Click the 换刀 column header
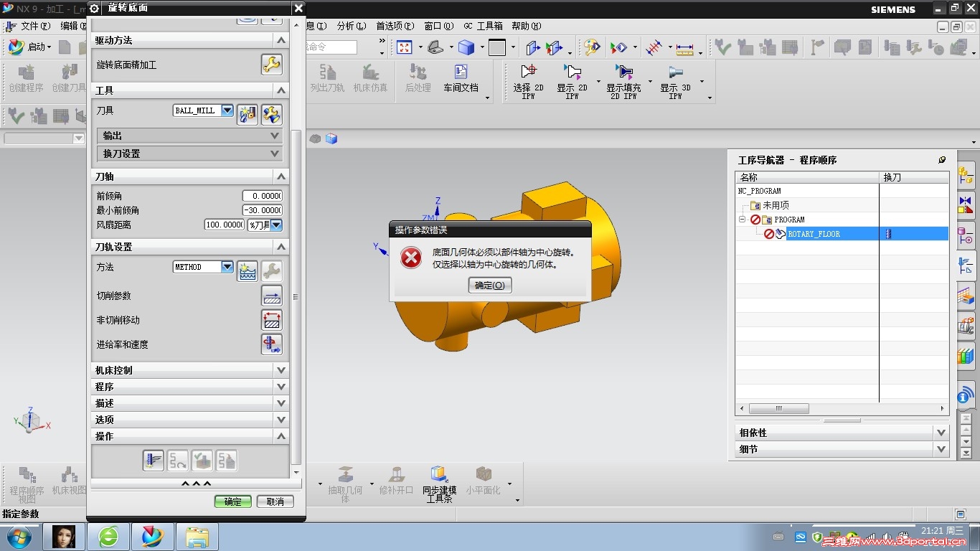 click(x=914, y=177)
